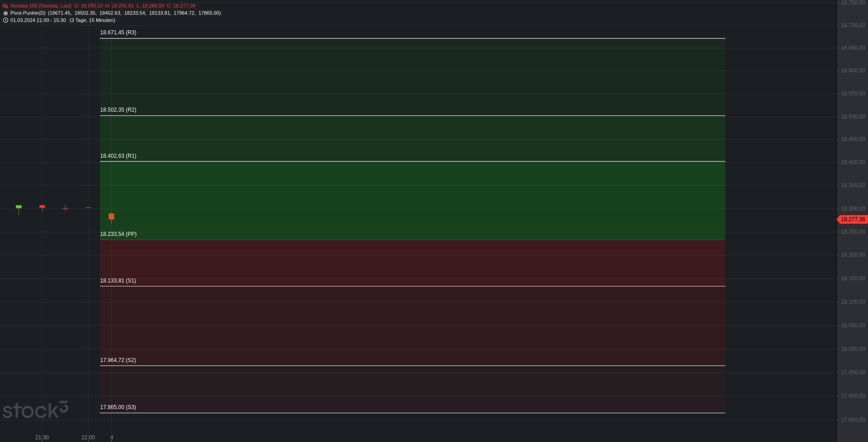Screen dimensions: 868x442
Task: Click the Pivot-Punkte indicator circle icon
Action: pos(5,13)
